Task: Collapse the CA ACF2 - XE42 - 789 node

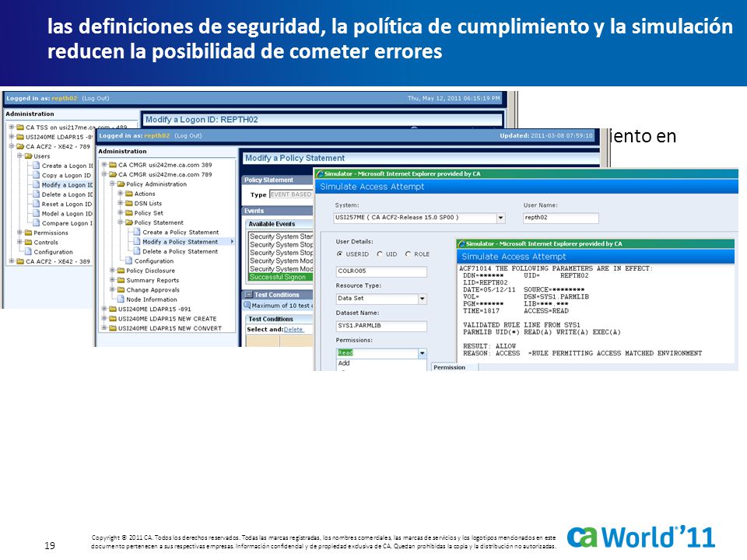Action: (x=12, y=146)
